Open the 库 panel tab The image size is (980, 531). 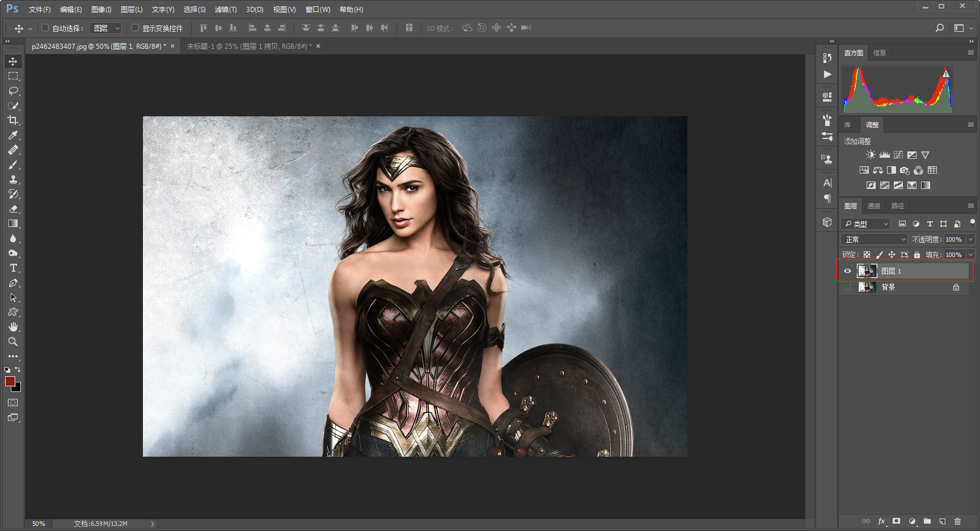(x=848, y=125)
